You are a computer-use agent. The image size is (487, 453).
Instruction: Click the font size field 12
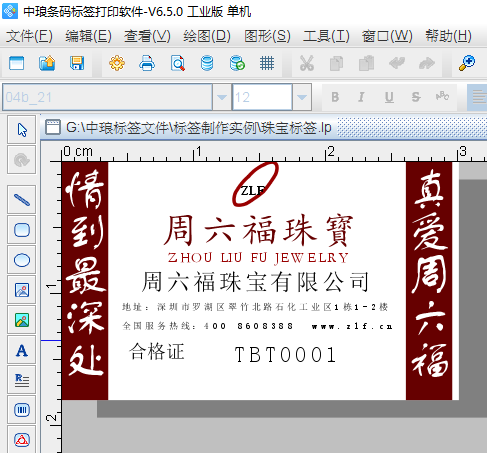tap(262, 97)
